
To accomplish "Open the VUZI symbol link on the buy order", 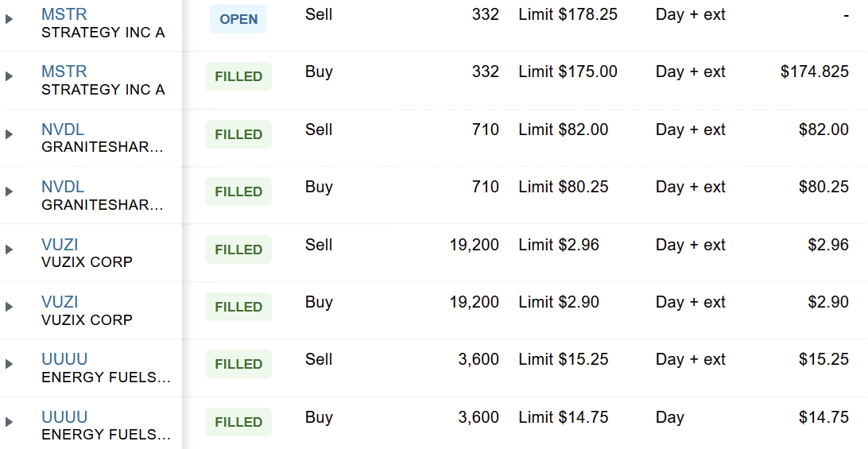I will (x=60, y=302).
